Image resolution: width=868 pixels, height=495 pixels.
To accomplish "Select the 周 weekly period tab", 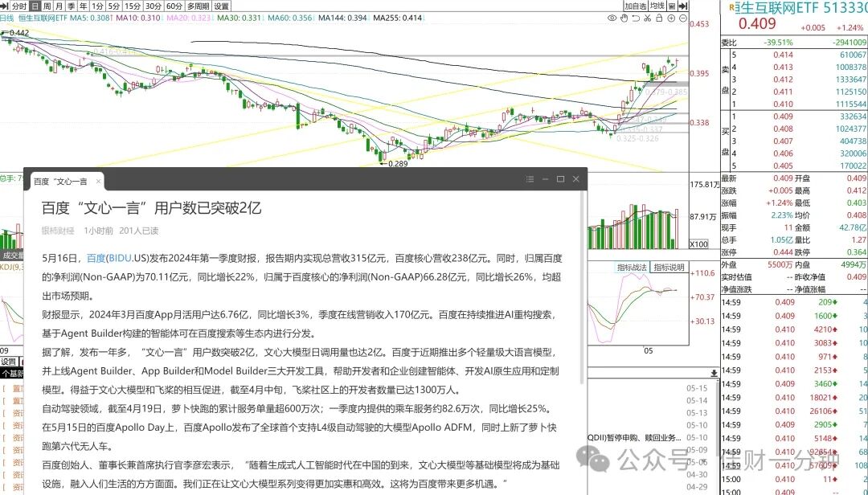I will pyautogui.click(x=47, y=6).
